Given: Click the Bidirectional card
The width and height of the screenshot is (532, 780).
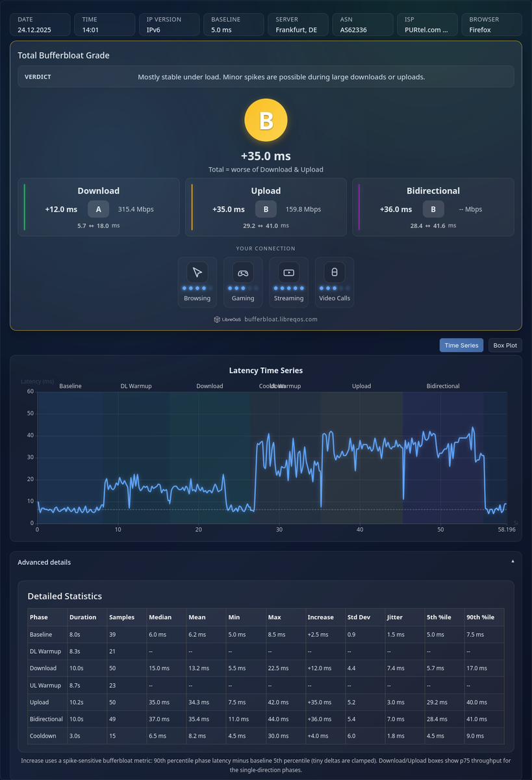Looking at the screenshot, I should pos(433,207).
